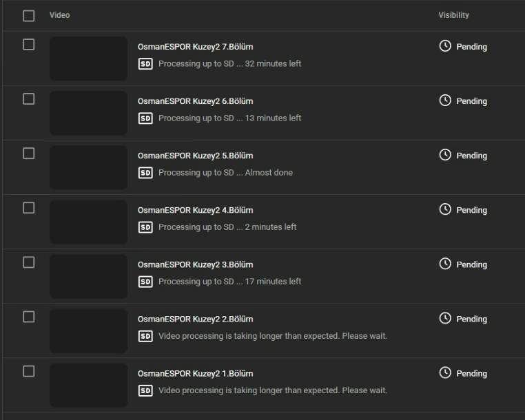Check the box for Kuzey2 7.Bölüm
The height and width of the screenshot is (420, 525).
point(28,45)
